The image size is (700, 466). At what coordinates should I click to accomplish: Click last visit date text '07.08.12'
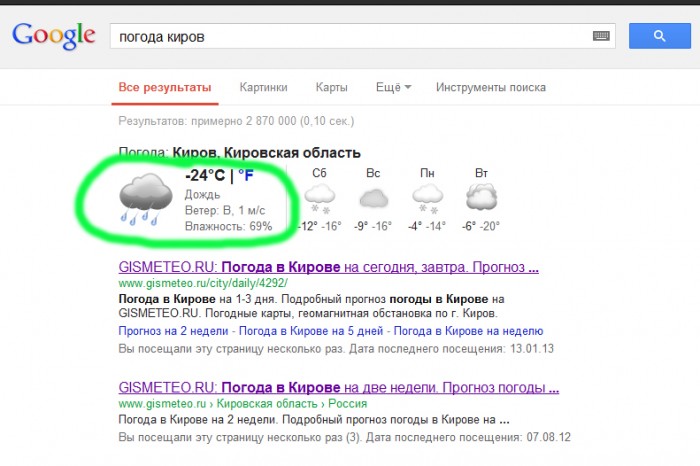click(x=549, y=437)
